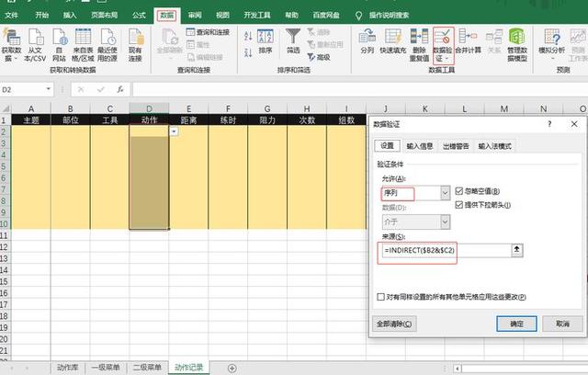Enable apply changes to all same-setting cells checkbox
The width and height of the screenshot is (588, 375).
click(381, 297)
